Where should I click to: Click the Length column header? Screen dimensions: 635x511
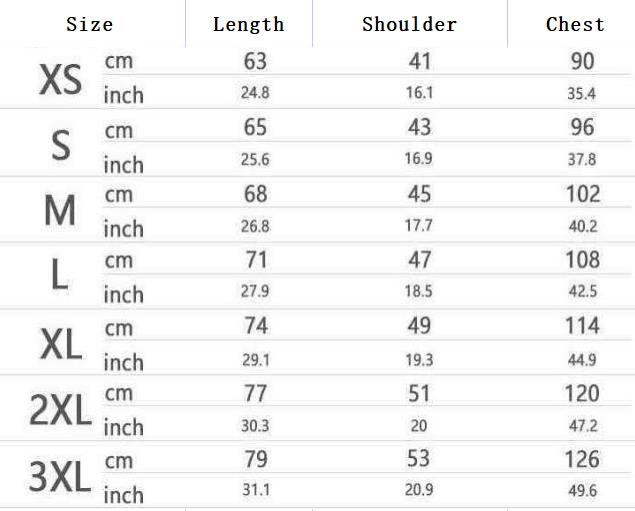248,24
